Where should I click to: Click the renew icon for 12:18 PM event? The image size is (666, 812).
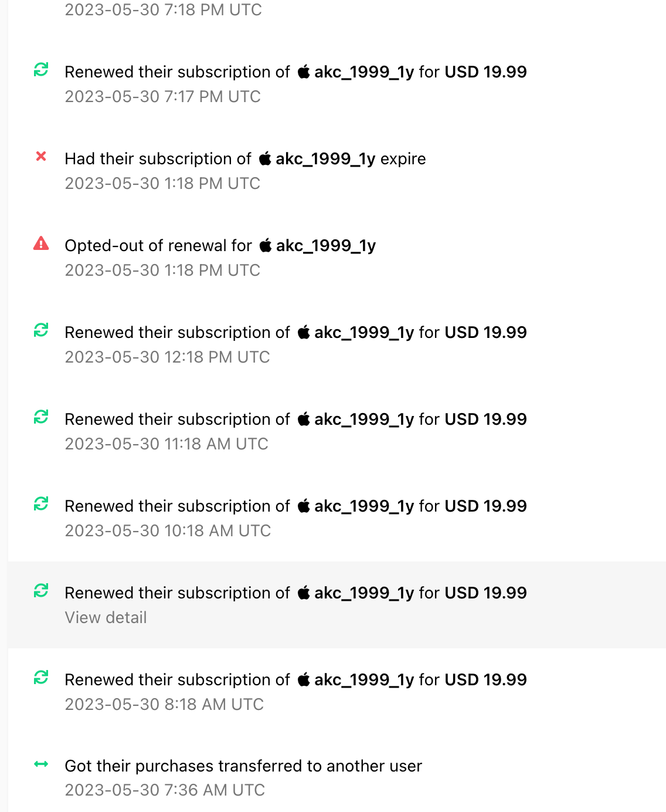[x=41, y=330]
